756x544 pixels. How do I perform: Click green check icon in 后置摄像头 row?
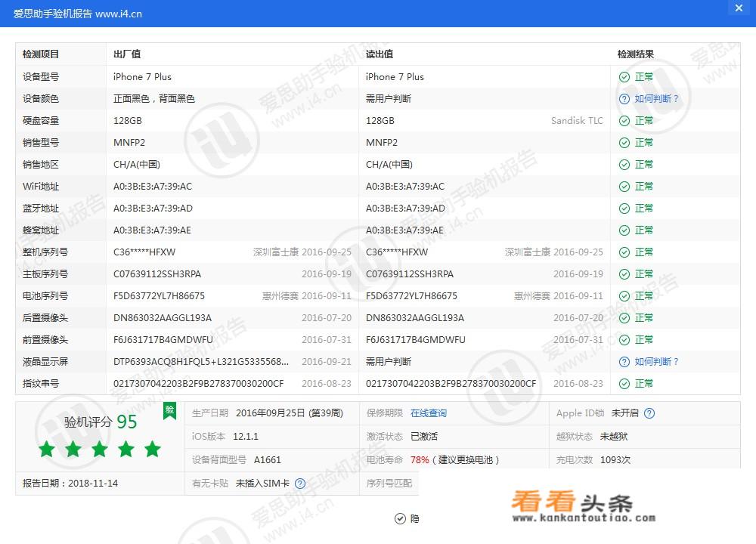click(624, 318)
